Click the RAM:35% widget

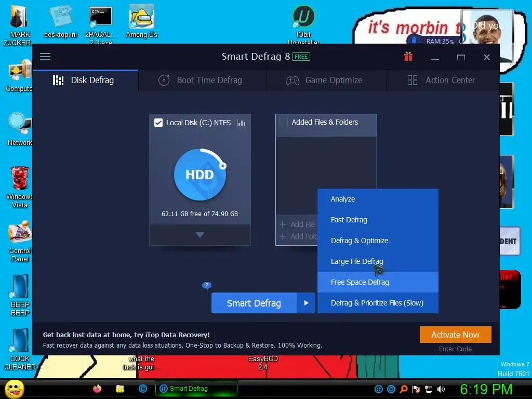440,42
